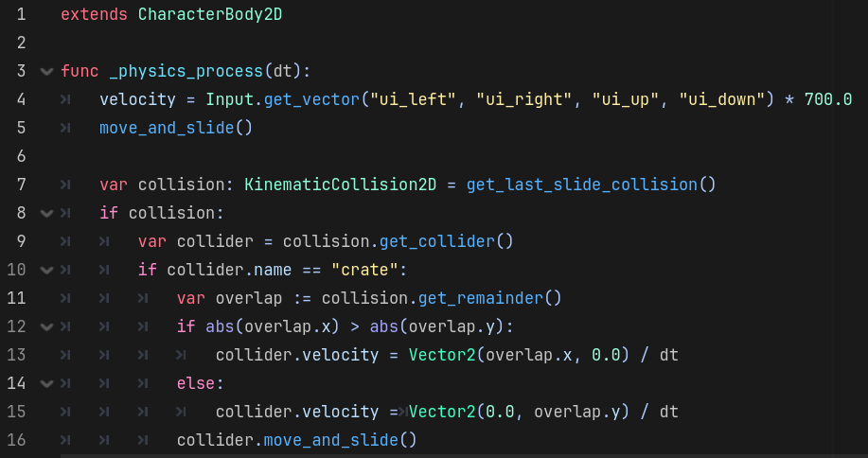Screen dimensions: 868x458
Task: Click collider.move_and_slide() on the last line
Action: pos(296,440)
